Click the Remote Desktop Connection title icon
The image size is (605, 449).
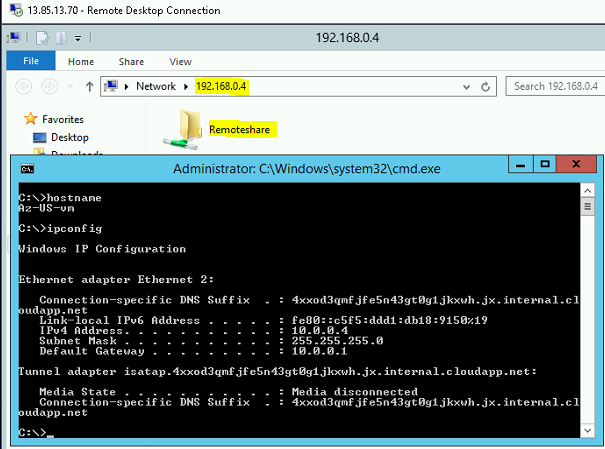coord(16,10)
